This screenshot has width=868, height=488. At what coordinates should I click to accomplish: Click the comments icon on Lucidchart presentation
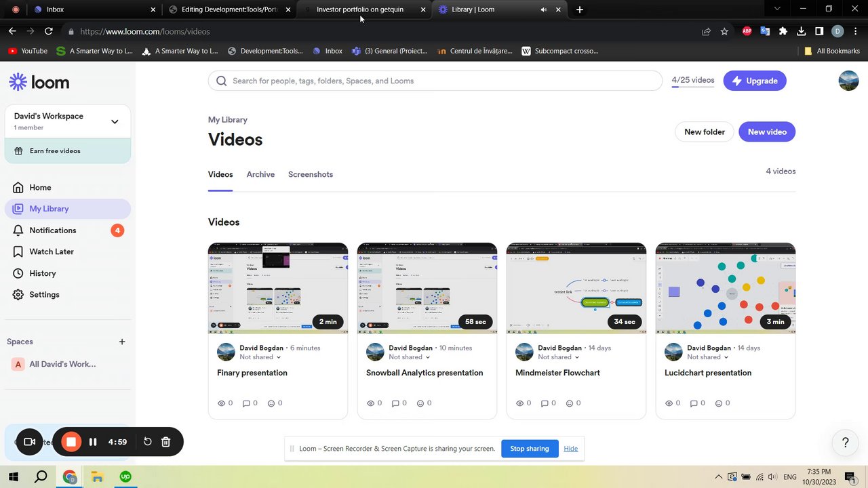click(694, 403)
